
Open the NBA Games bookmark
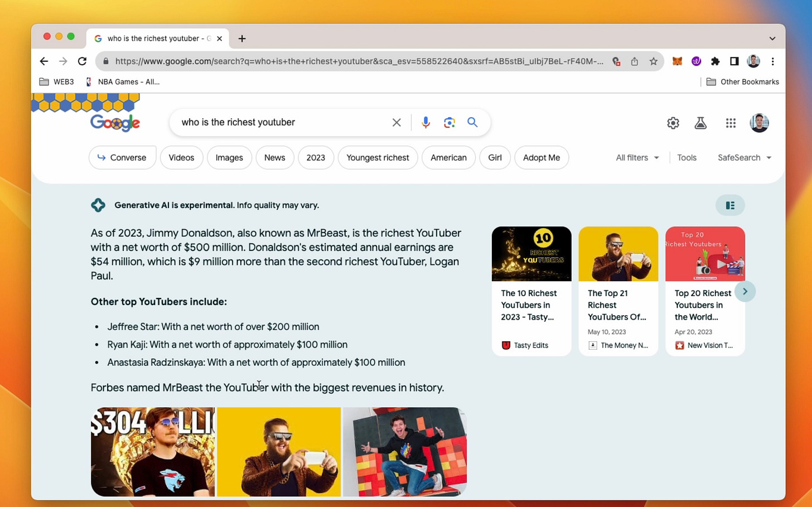(122, 81)
